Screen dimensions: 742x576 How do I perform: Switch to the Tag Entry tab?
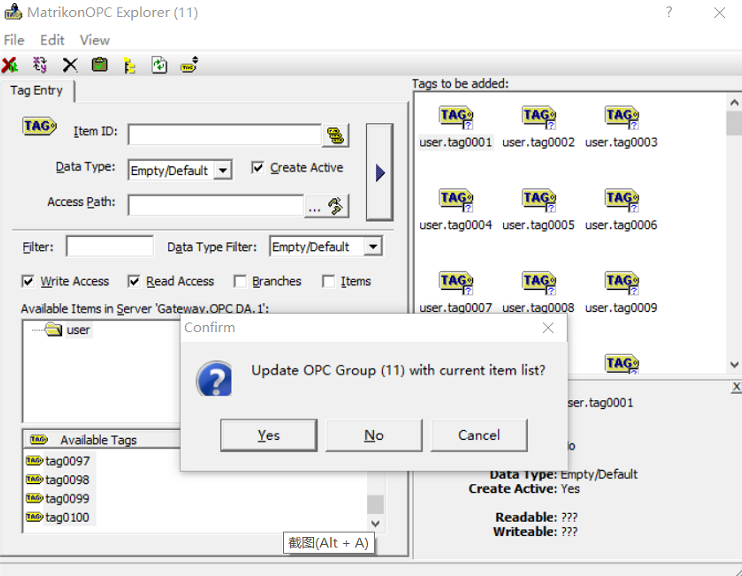pos(36,90)
